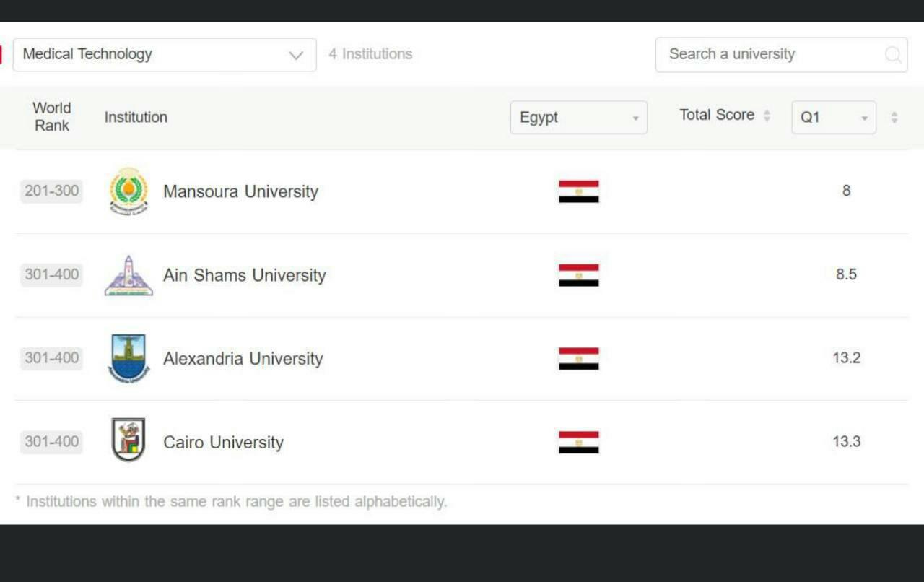Image resolution: width=924 pixels, height=582 pixels.
Task: Expand the Q1 indicator dropdown
Action: (x=833, y=118)
